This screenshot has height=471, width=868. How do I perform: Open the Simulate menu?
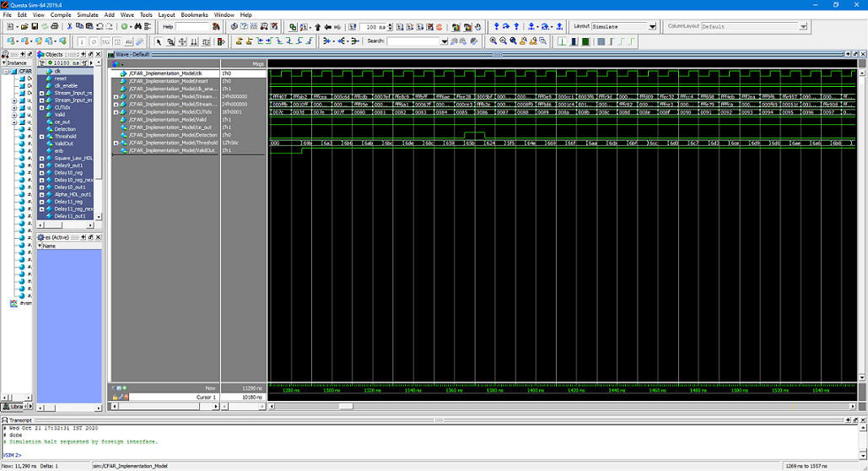click(x=88, y=15)
